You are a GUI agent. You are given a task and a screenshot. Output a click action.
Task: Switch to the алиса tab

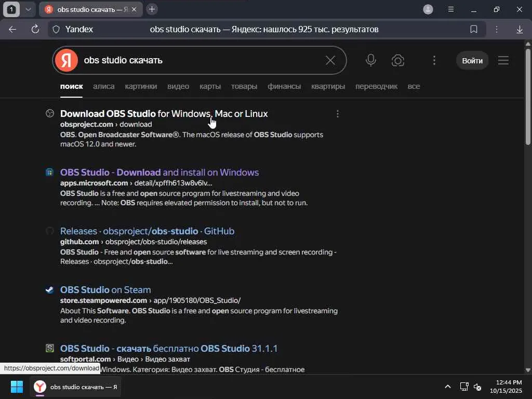(103, 87)
